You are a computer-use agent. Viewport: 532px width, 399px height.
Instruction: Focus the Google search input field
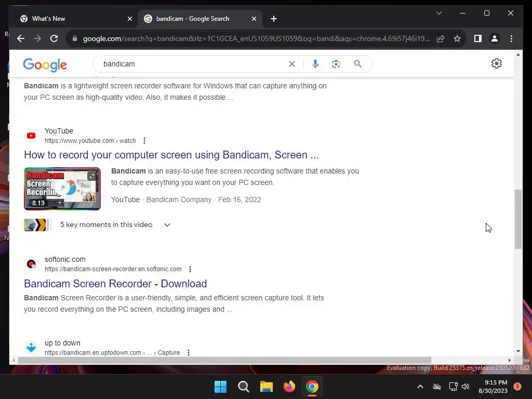click(193, 64)
